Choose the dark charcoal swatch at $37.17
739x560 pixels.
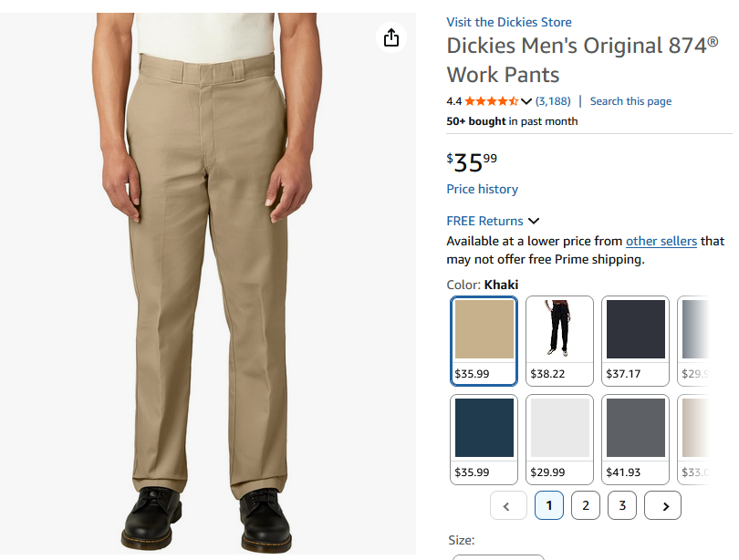point(635,340)
